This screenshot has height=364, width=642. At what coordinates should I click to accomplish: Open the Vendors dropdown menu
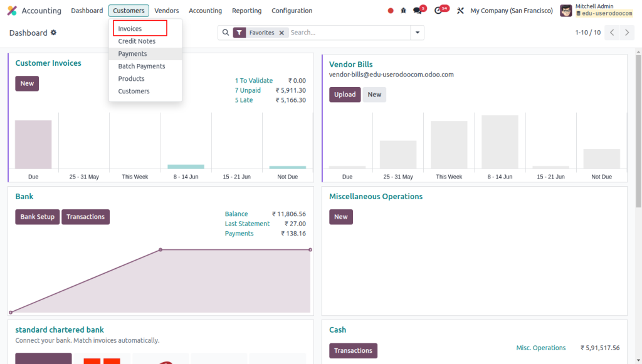pos(166,10)
